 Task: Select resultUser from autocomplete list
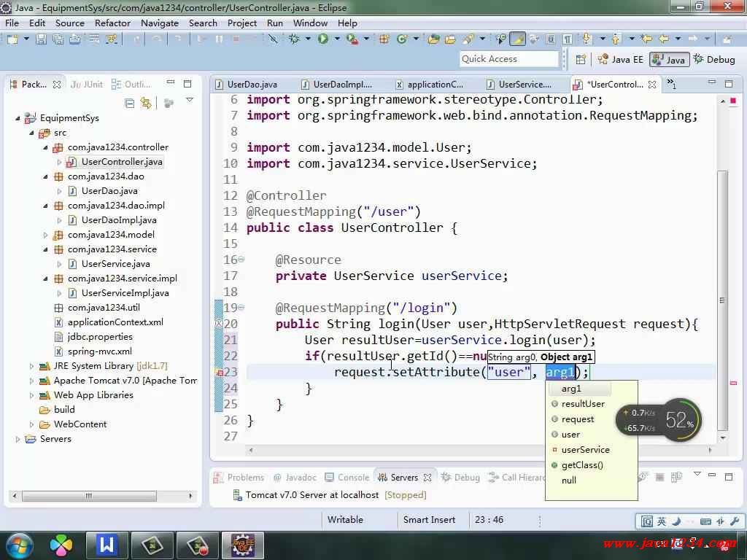[x=583, y=404]
